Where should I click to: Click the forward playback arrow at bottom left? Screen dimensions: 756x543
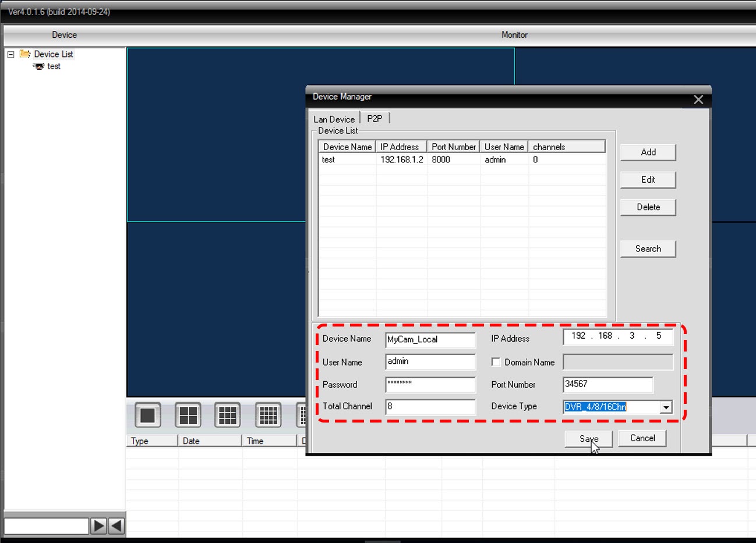[x=98, y=525]
